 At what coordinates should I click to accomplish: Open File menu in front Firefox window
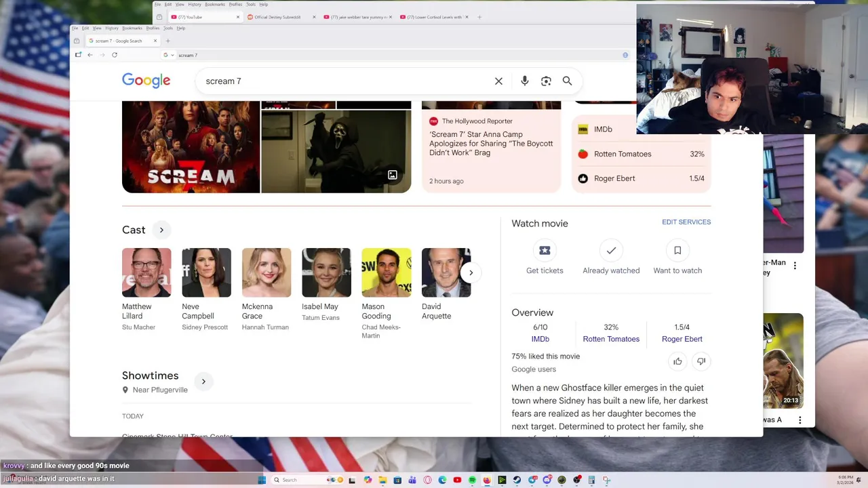(77, 28)
